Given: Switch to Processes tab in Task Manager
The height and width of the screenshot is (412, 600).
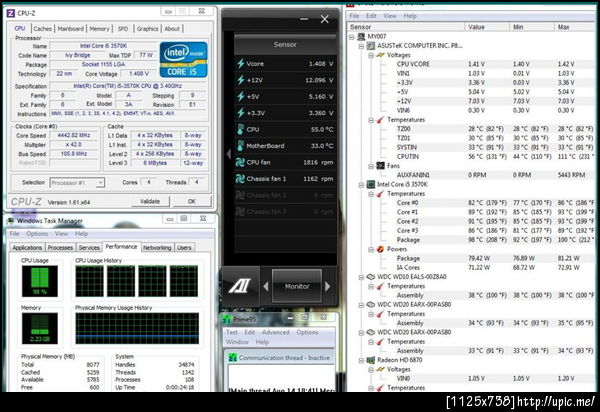Looking at the screenshot, I should coord(60,248).
